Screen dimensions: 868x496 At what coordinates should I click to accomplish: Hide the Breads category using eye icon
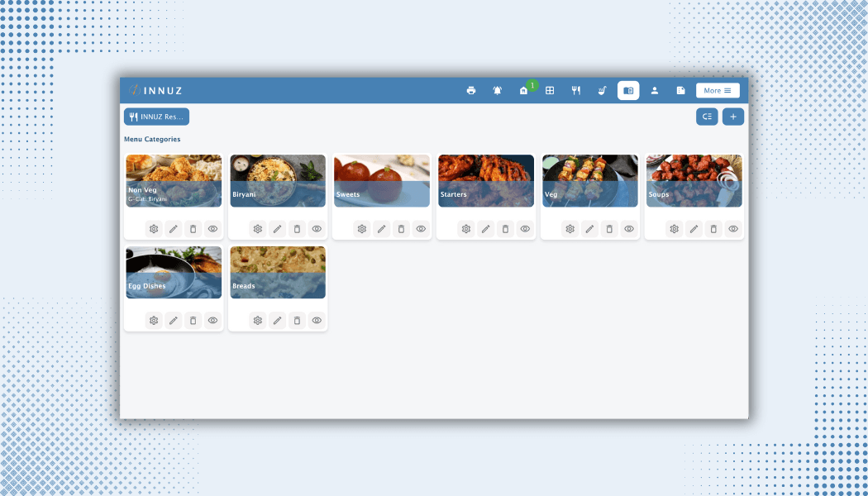pyautogui.click(x=317, y=321)
